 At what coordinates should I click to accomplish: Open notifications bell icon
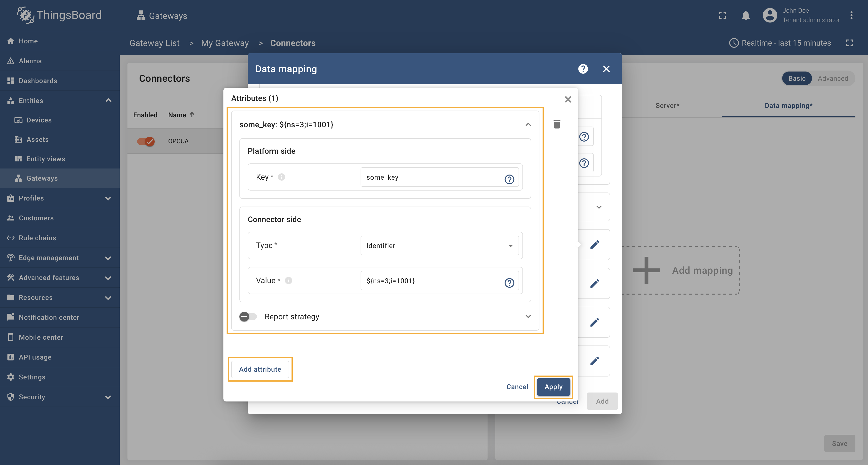(745, 16)
